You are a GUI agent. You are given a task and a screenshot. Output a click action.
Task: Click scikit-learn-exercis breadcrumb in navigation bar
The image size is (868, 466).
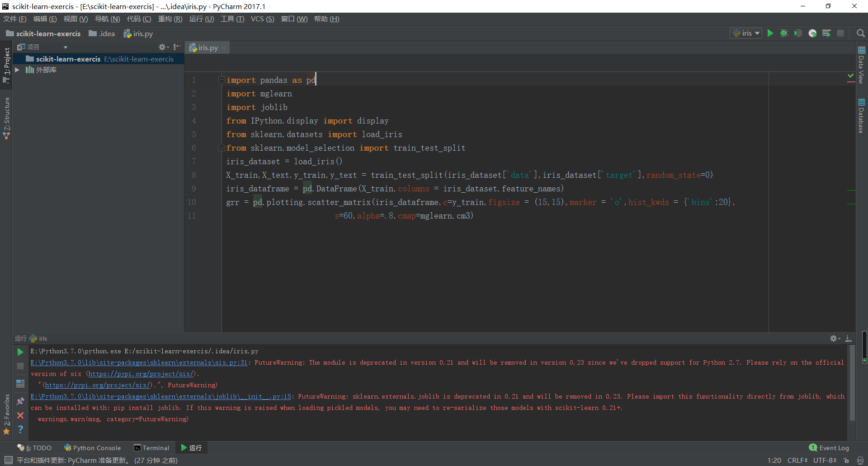point(43,33)
